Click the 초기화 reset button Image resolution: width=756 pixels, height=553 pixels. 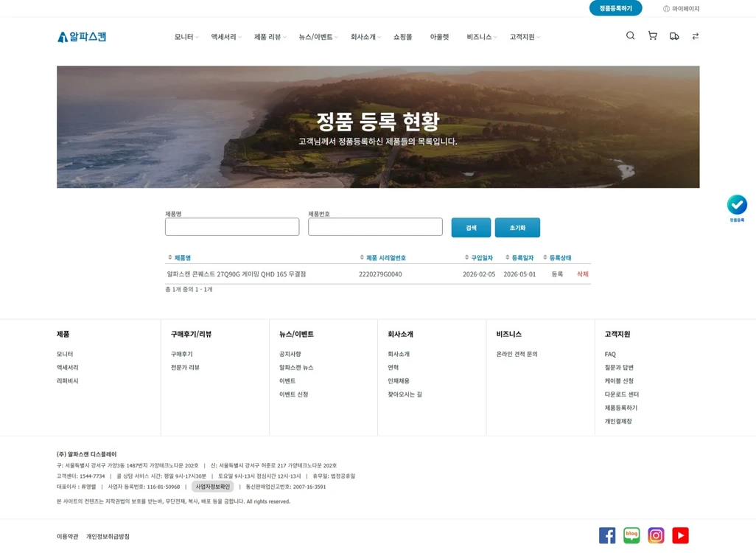tap(517, 228)
